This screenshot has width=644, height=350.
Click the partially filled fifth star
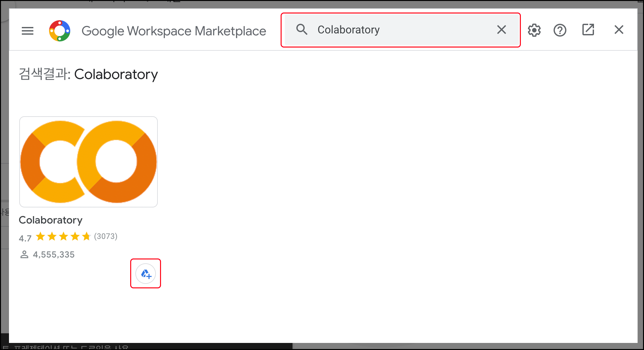(x=86, y=237)
